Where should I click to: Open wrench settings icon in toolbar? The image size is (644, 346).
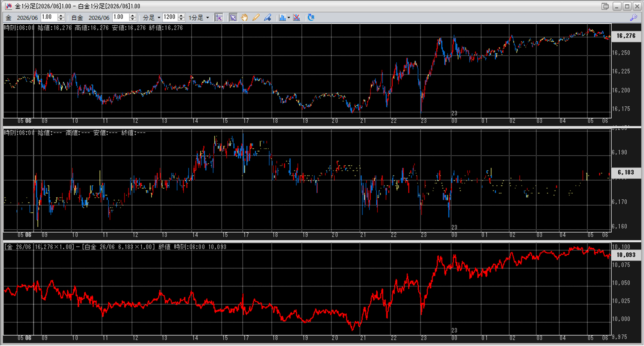click(x=633, y=18)
